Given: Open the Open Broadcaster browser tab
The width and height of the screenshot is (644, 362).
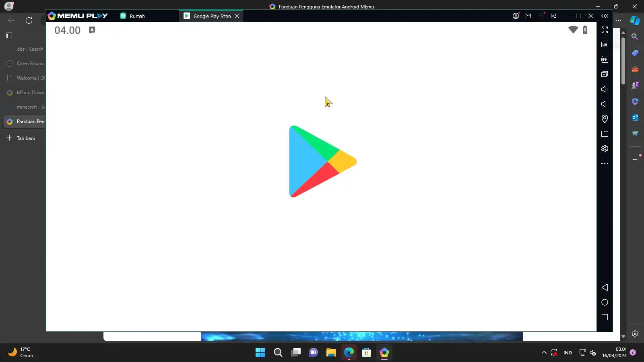Looking at the screenshot, I should pos(24,64).
